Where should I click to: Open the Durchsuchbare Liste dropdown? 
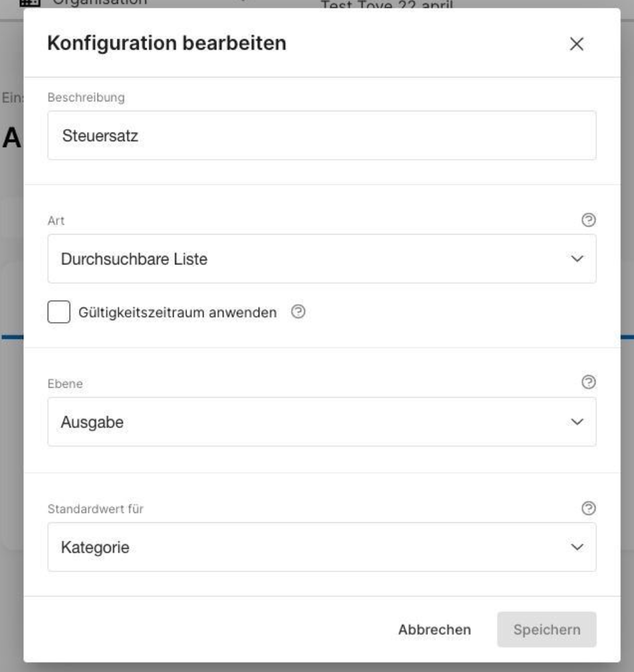tap(322, 258)
